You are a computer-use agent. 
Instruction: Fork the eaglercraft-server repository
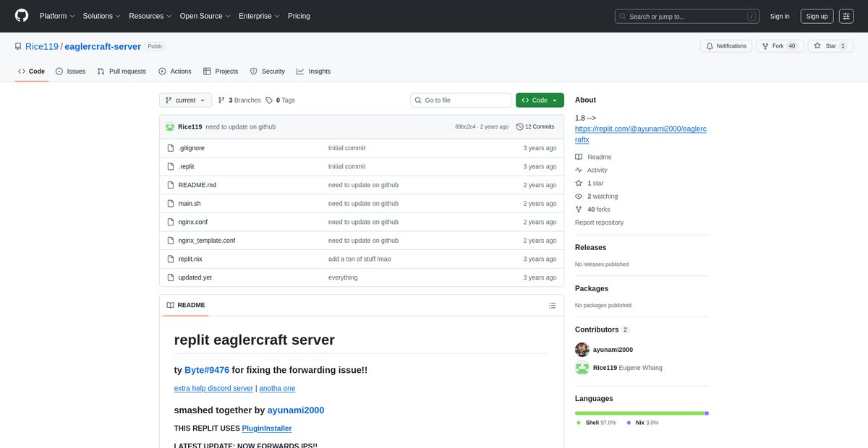[779, 46]
